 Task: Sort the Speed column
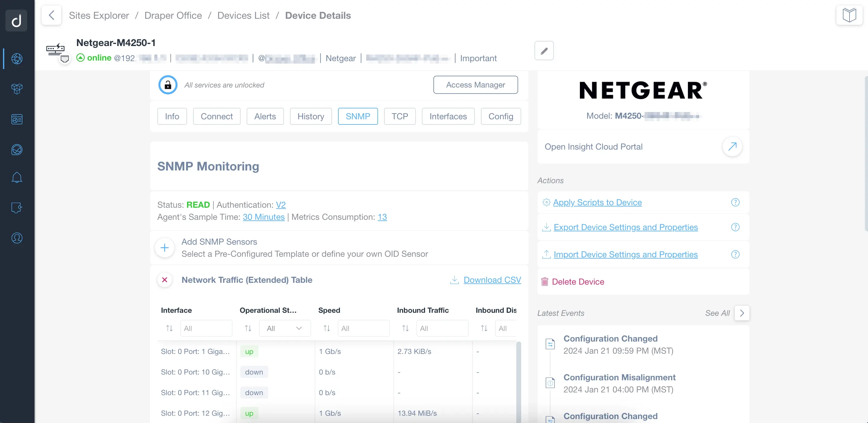click(x=327, y=328)
